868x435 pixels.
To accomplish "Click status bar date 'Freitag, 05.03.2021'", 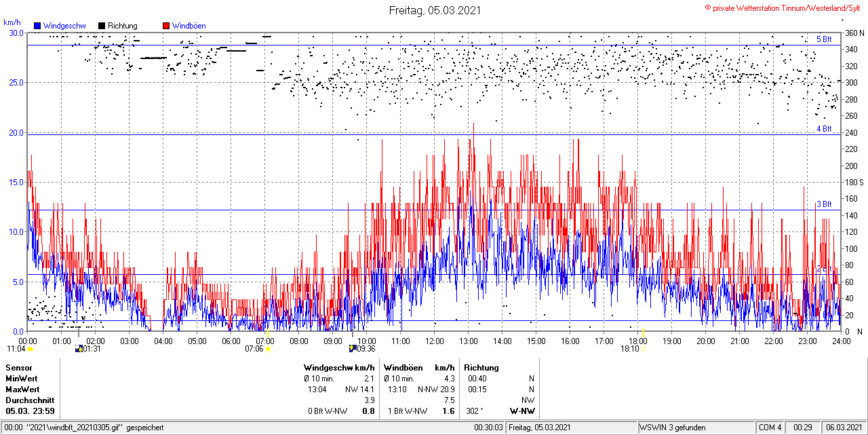I will 540,428.
